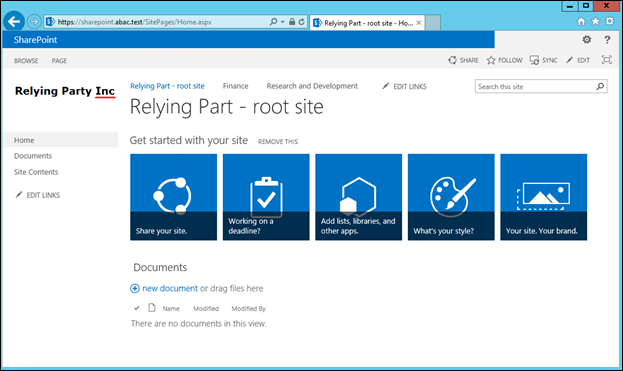Click the browser home icon
The image size is (623, 371).
coord(581,21)
